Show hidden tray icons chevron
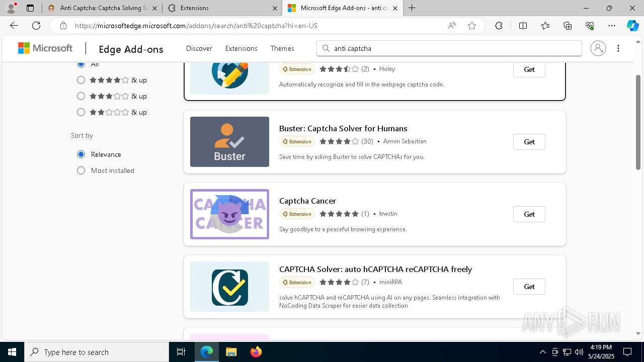This screenshot has width=644, height=362. pyautogui.click(x=542, y=352)
